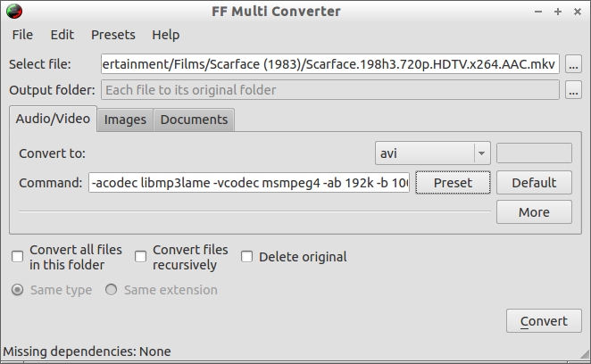Open the Presets menu
The height and width of the screenshot is (364, 591).
113,35
